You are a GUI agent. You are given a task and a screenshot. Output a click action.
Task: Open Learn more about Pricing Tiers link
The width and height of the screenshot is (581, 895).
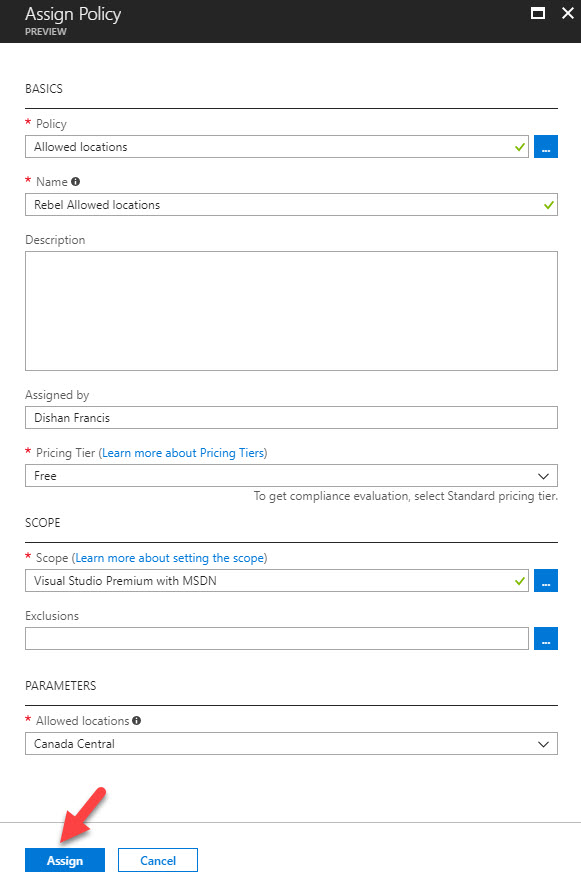[183, 453]
